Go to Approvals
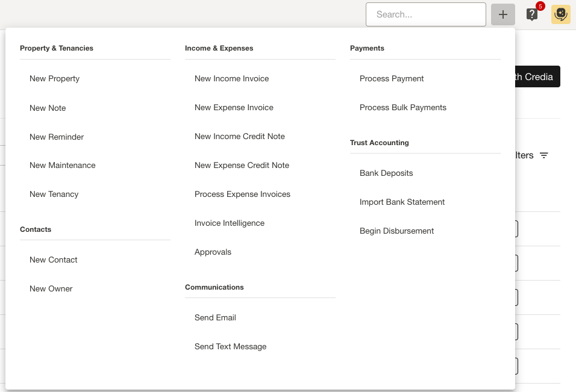 pyautogui.click(x=213, y=252)
